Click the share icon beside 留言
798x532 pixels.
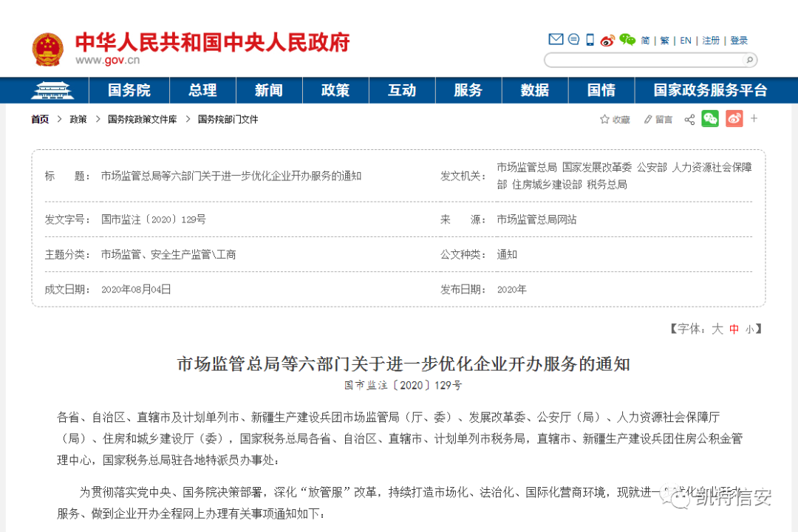[x=689, y=120]
